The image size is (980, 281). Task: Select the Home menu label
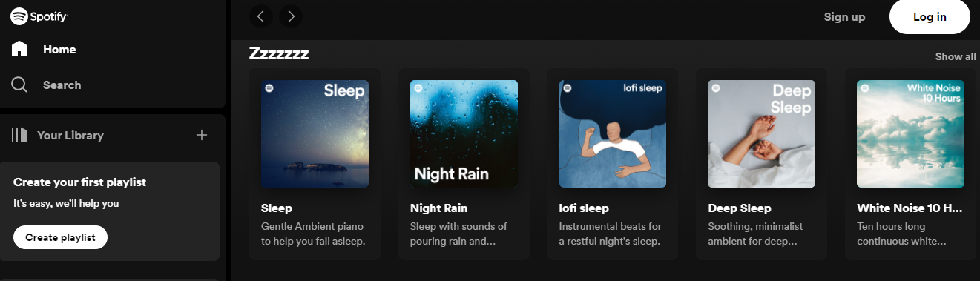click(x=59, y=50)
